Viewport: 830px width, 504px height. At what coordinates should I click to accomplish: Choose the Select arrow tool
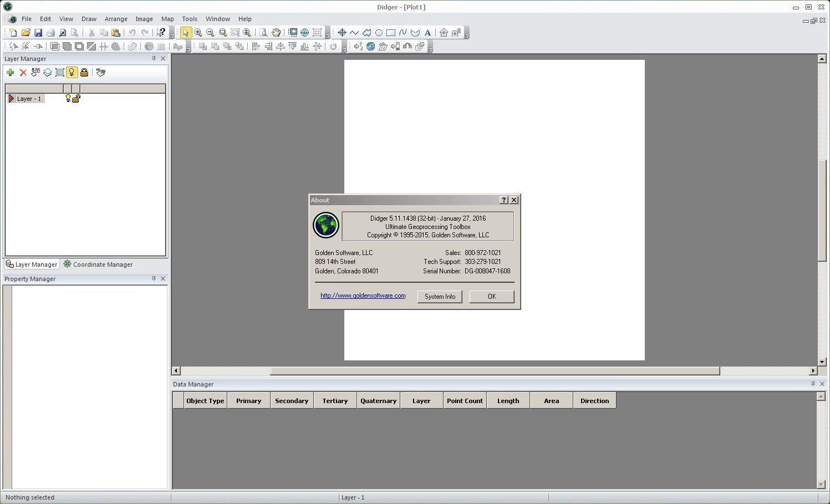coord(186,33)
